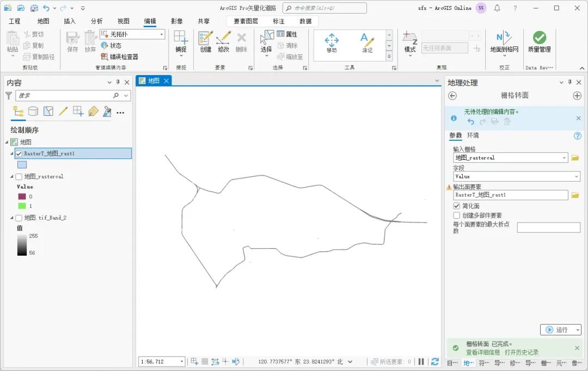Click the green swatch for value 1
Image resolution: width=588 pixels, height=371 pixels.
pyautogui.click(x=22, y=206)
